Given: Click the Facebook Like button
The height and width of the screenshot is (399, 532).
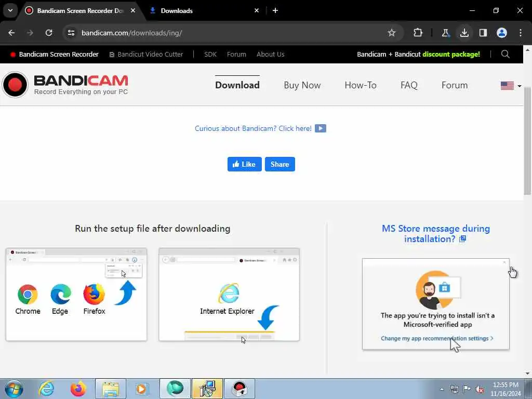Looking at the screenshot, I should [244, 164].
